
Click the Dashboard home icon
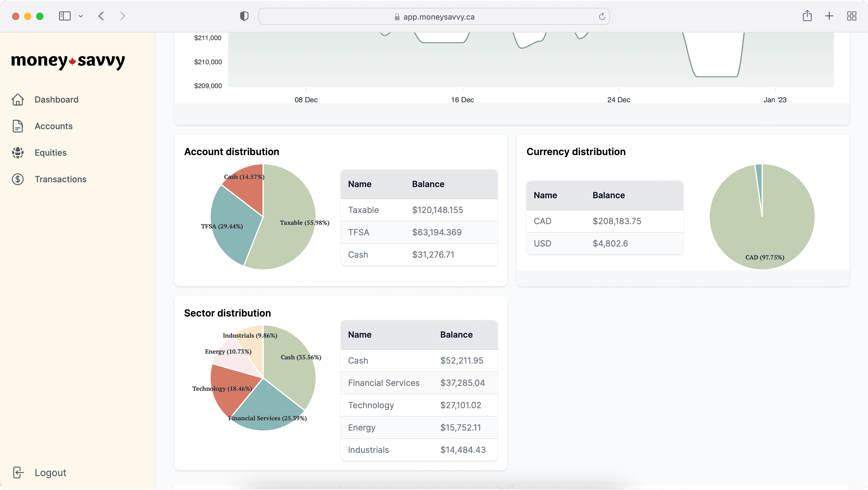18,100
